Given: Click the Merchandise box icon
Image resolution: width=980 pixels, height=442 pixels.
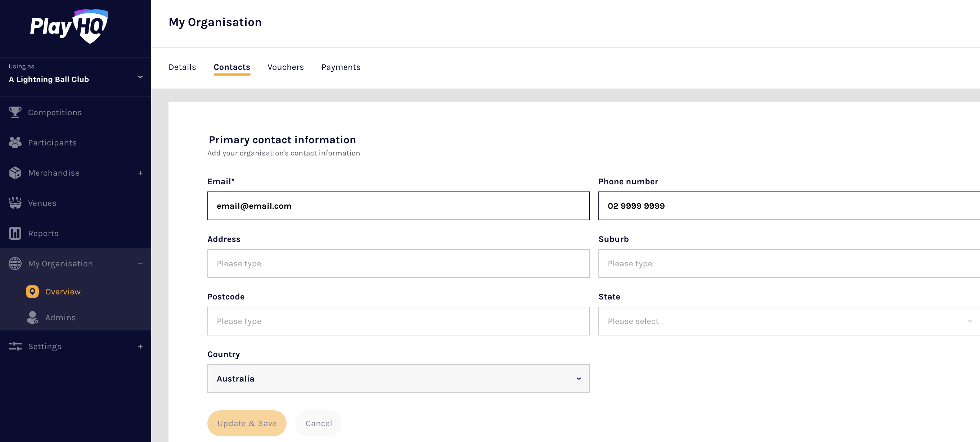Looking at the screenshot, I should point(15,173).
